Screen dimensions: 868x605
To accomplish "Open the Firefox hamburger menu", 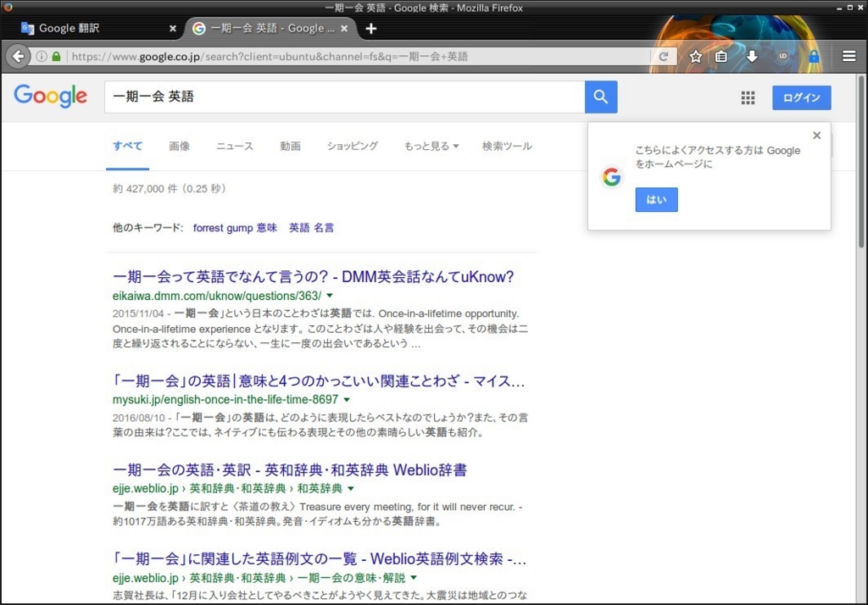I will tap(849, 57).
